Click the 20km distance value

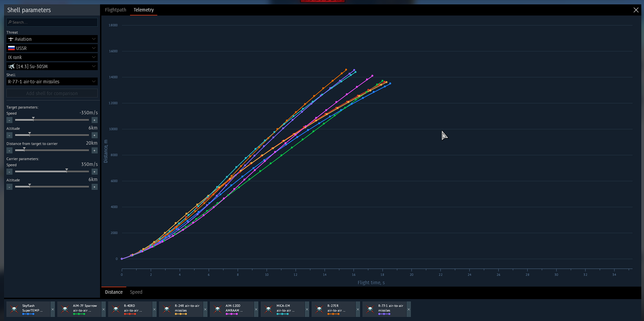point(92,143)
